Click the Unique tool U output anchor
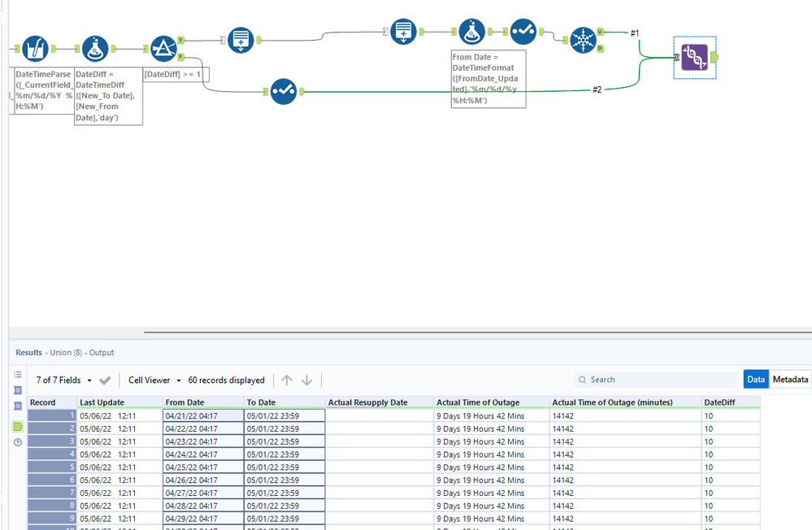This screenshot has height=530, width=812. pos(600,32)
